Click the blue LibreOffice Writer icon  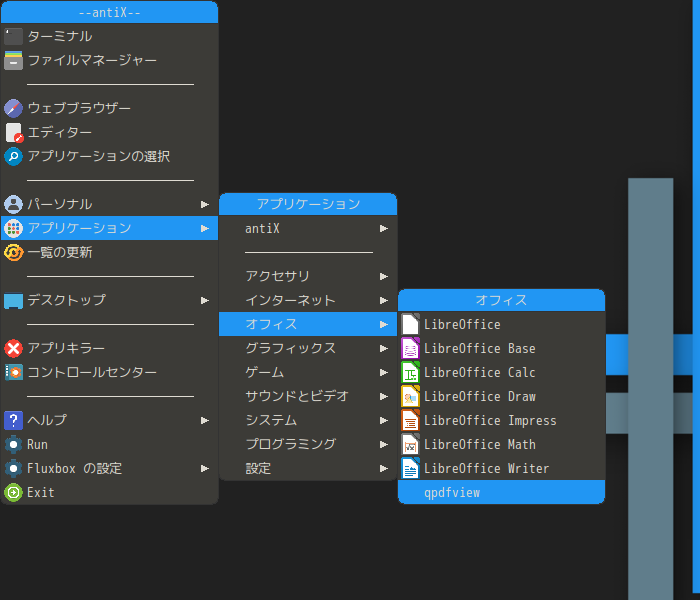410,468
